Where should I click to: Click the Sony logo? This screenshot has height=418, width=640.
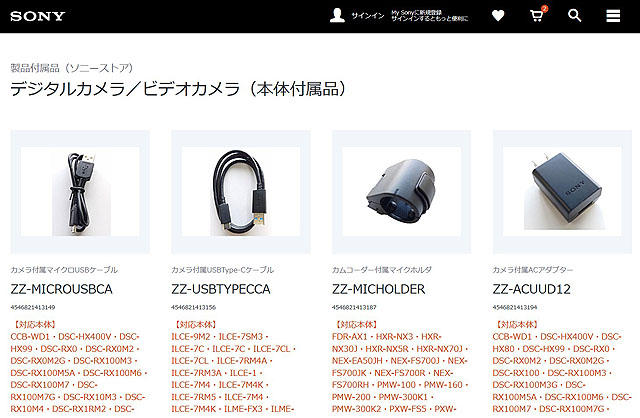(38, 16)
